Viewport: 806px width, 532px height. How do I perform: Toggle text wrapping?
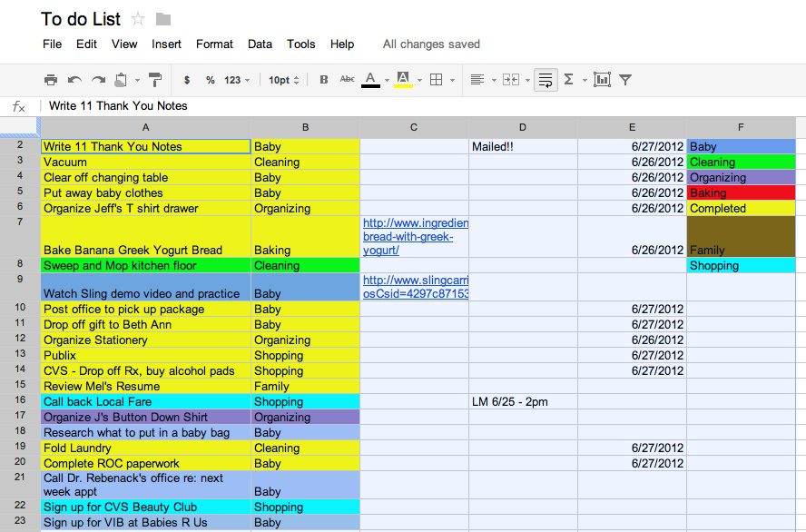[x=544, y=79]
